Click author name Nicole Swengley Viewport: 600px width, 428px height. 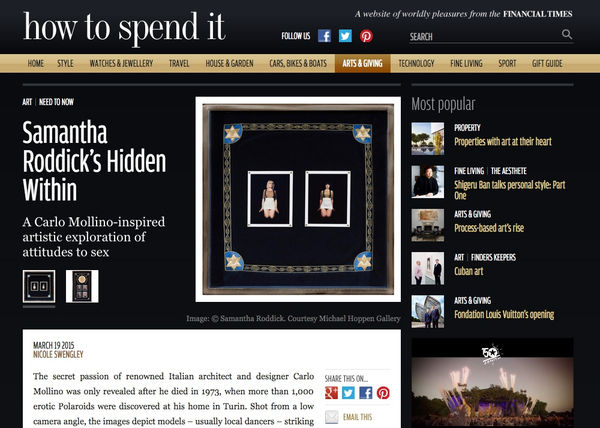point(58,355)
